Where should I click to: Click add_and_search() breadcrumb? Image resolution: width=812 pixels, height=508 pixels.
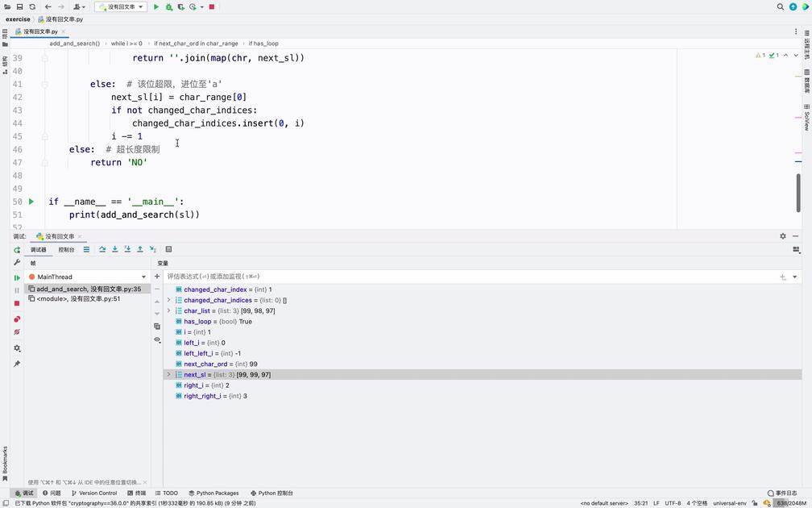click(75, 44)
